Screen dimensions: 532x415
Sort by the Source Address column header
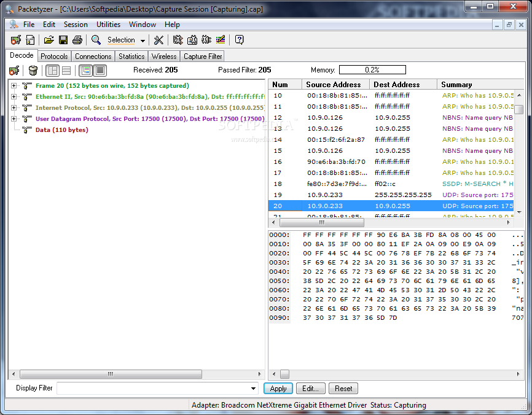click(335, 85)
